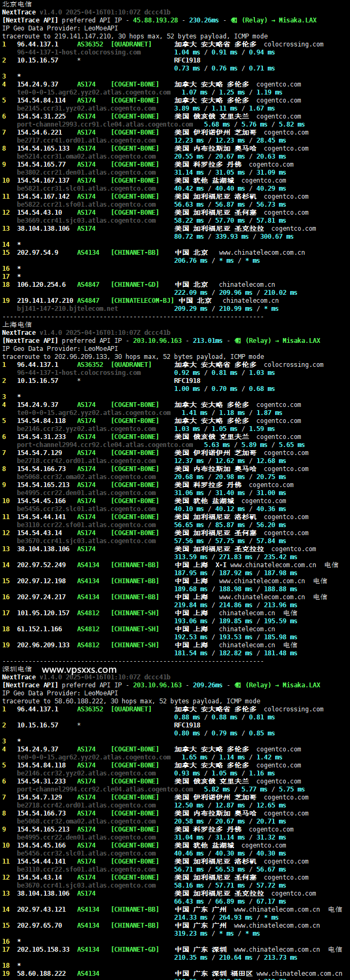Click hostname be2717.ccr41.ord01.atlas.cogentco.com
Screen dimensions: 350x980
tap(87, 140)
